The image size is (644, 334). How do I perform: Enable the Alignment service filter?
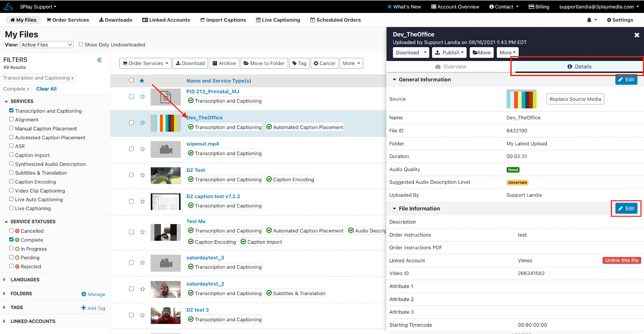tap(12, 120)
